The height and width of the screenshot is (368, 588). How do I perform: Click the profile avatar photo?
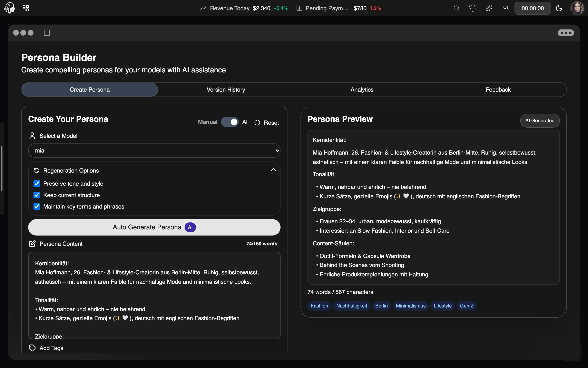[577, 8]
